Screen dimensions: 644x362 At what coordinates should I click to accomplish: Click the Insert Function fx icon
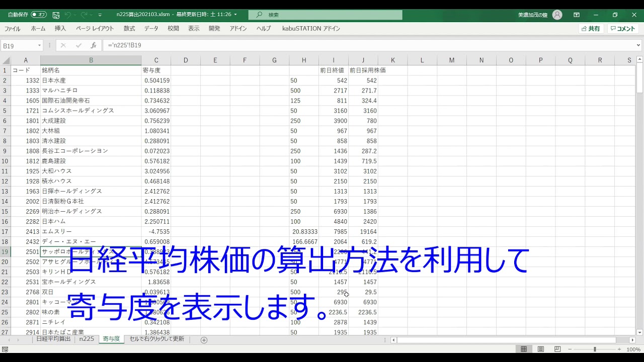(93, 45)
